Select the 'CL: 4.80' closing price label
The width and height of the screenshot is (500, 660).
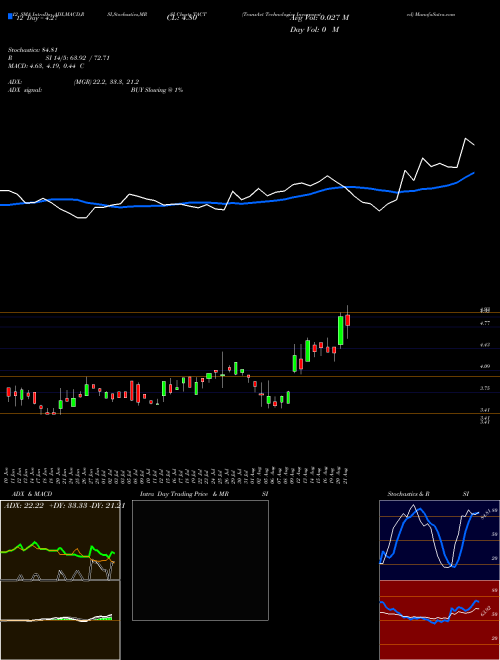coord(182,18)
